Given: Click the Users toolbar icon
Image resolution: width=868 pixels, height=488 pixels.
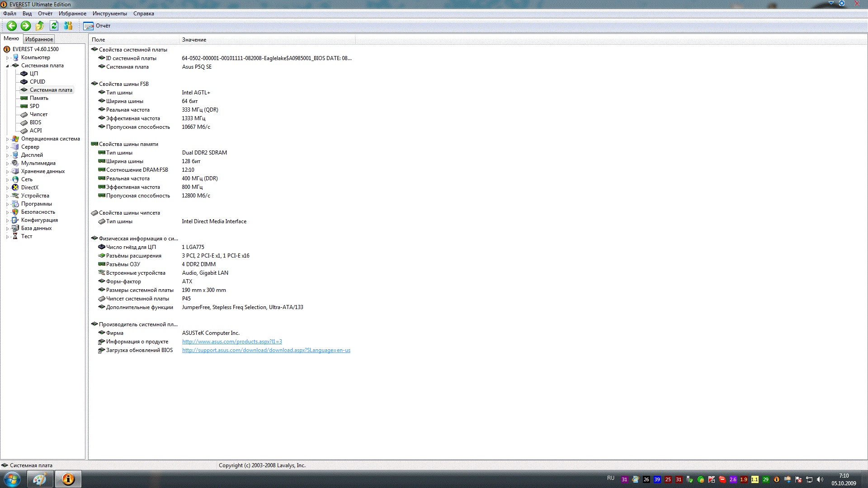Looking at the screenshot, I should coord(68,26).
